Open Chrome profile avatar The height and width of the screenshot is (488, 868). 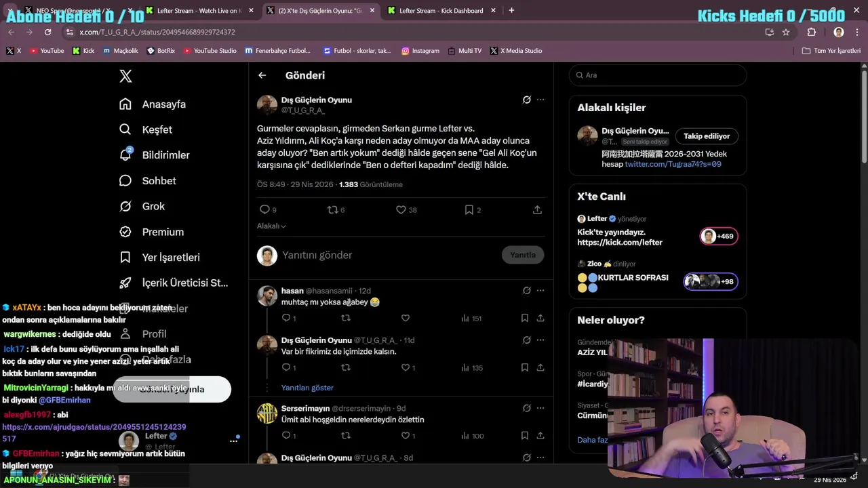click(839, 32)
